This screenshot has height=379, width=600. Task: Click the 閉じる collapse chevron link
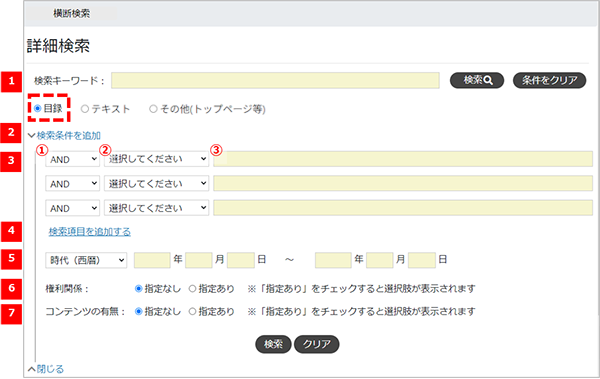(46, 369)
